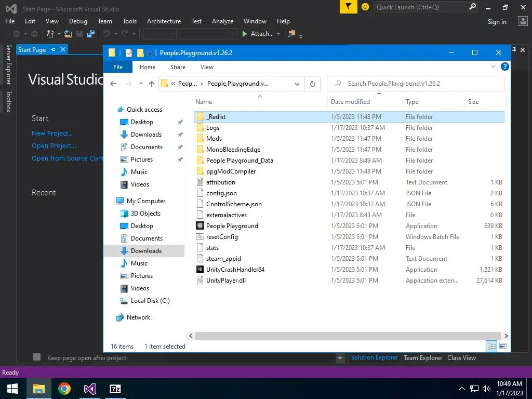
Task: Select the UnityPlayer.dll file
Action: [225, 280]
